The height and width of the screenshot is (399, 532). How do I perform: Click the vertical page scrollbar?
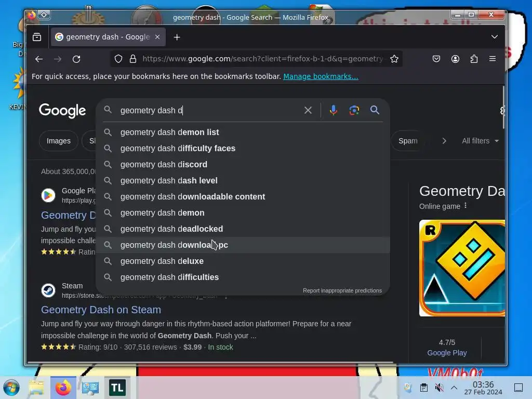[503, 108]
